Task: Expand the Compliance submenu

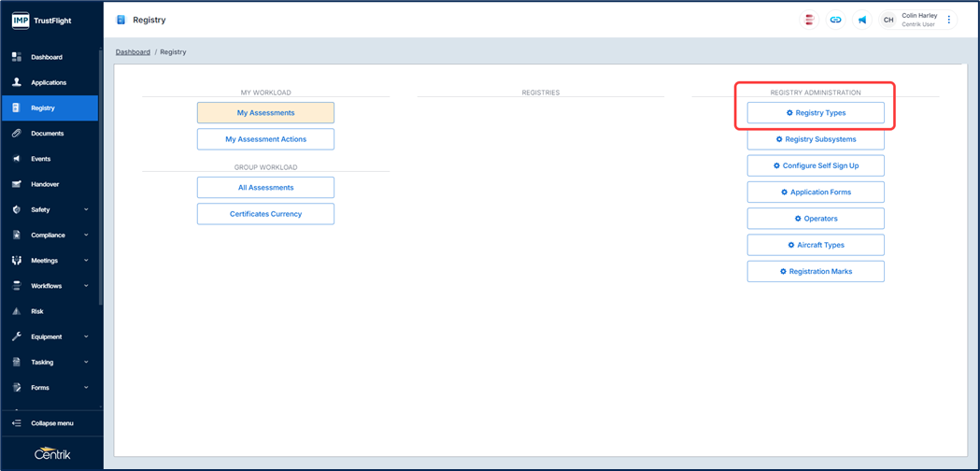Action: (x=86, y=235)
